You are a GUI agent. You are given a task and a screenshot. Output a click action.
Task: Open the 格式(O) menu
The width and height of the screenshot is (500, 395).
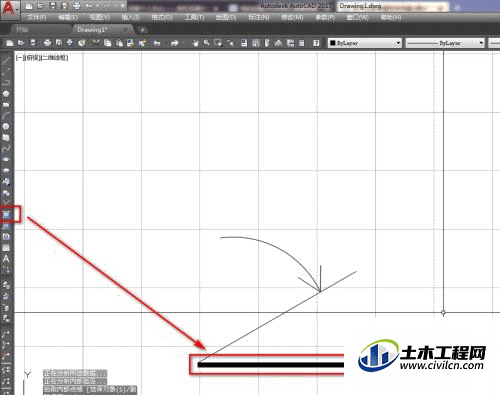pyautogui.click(x=162, y=17)
